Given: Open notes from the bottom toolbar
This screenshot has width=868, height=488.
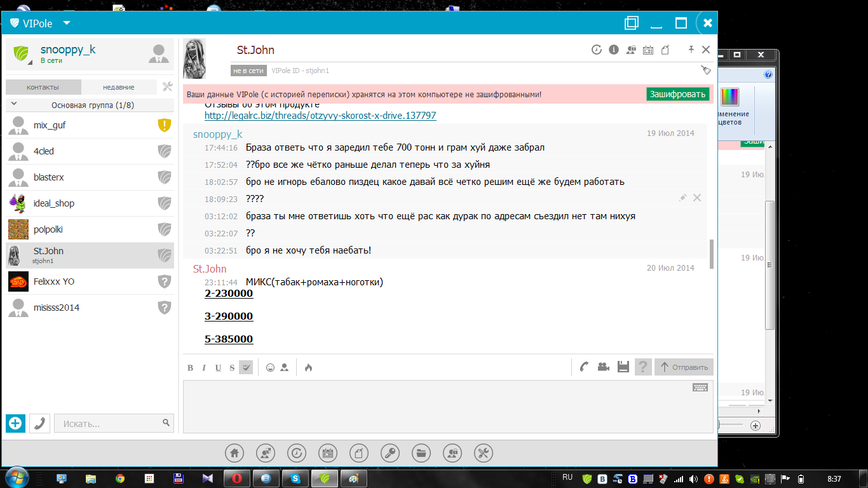Looking at the screenshot, I should [x=359, y=453].
